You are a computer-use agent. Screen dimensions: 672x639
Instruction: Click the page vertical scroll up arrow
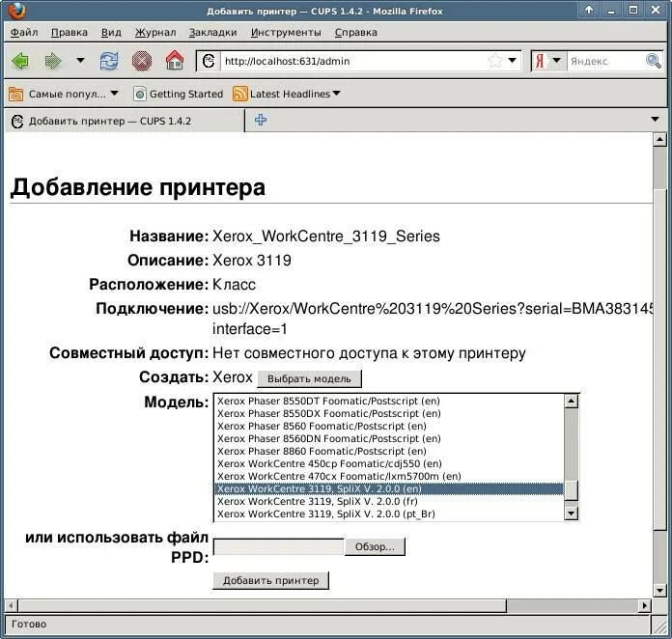659,139
